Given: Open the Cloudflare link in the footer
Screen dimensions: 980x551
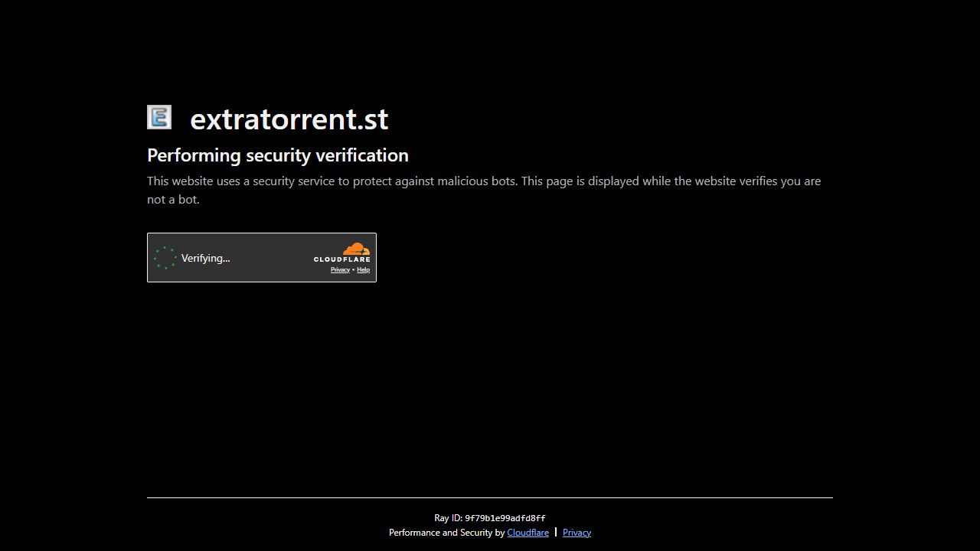Looking at the screenshot, I should pos(528,533).
